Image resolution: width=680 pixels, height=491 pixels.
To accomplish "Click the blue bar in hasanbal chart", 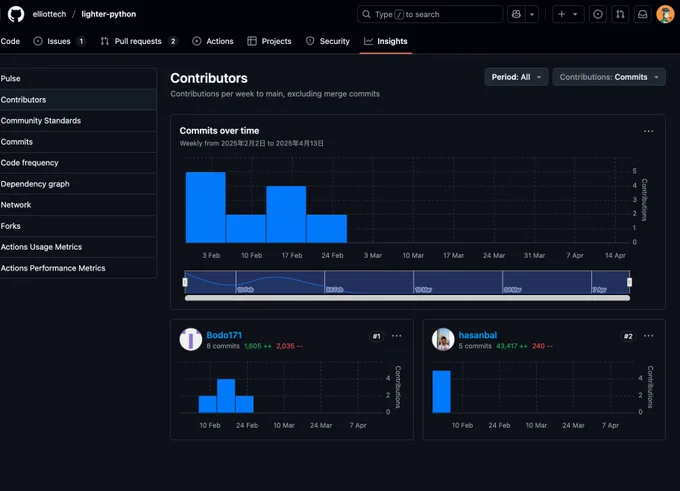I will (x=441, y=391).
